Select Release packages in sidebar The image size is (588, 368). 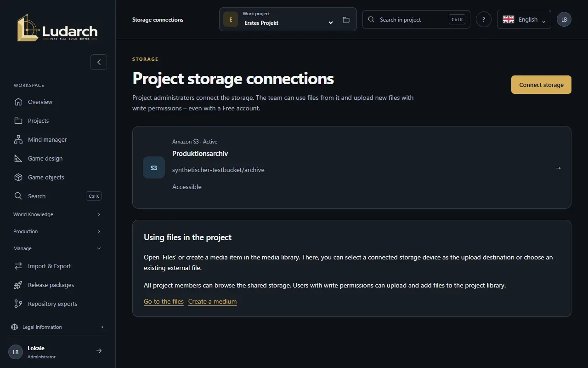tap(57, 285)
